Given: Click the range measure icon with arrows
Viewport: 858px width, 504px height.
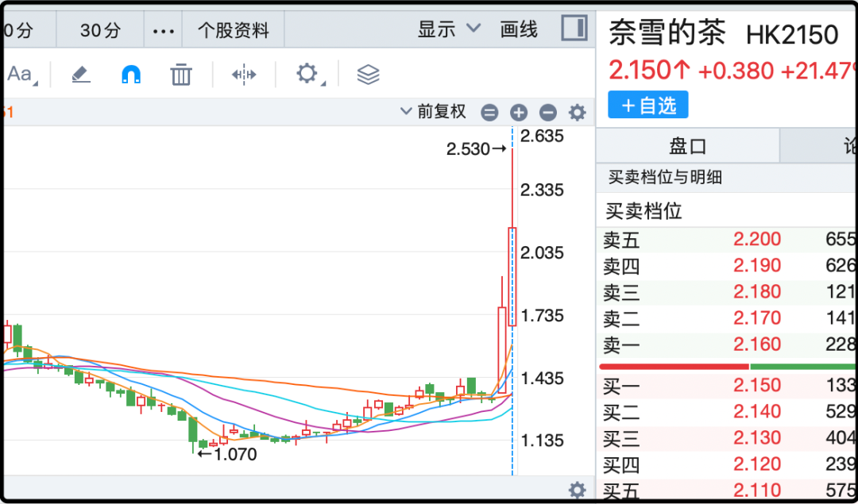Looking at the screenshot, I should pyautogui.click(x=244, y=75).
